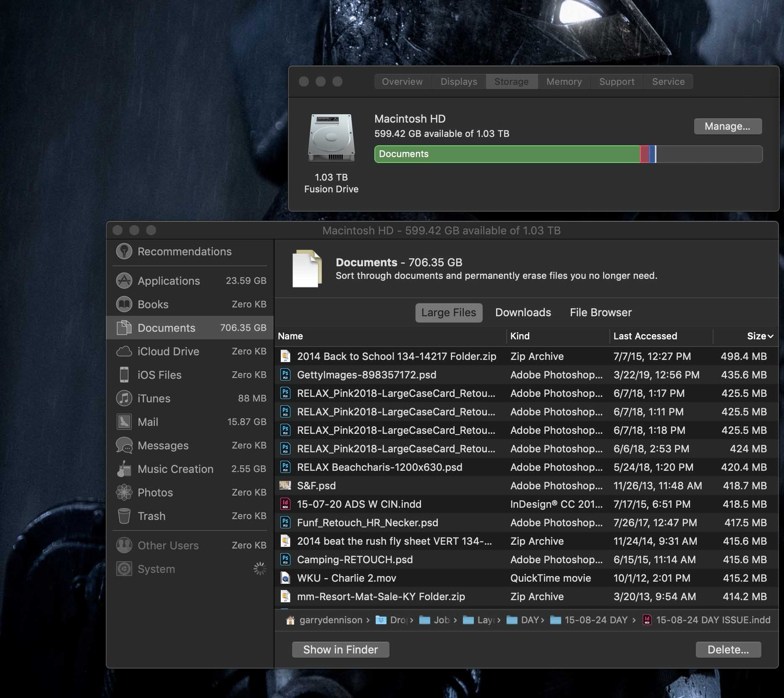
Task: Click the DAY folder in path bar
Action: pyautogui.click(x=522, y=620)
